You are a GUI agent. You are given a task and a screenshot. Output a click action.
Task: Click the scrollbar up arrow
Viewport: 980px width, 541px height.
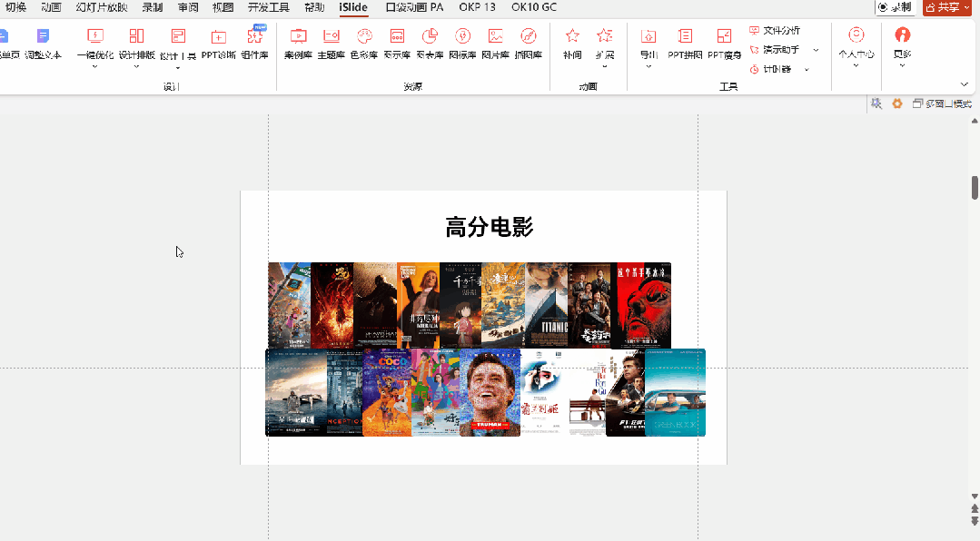pyautogui.click(x=975, y=121)
